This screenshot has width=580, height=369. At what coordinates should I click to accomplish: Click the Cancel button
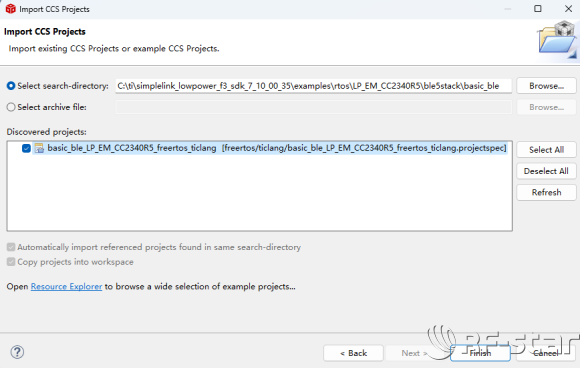click(546, 353)
